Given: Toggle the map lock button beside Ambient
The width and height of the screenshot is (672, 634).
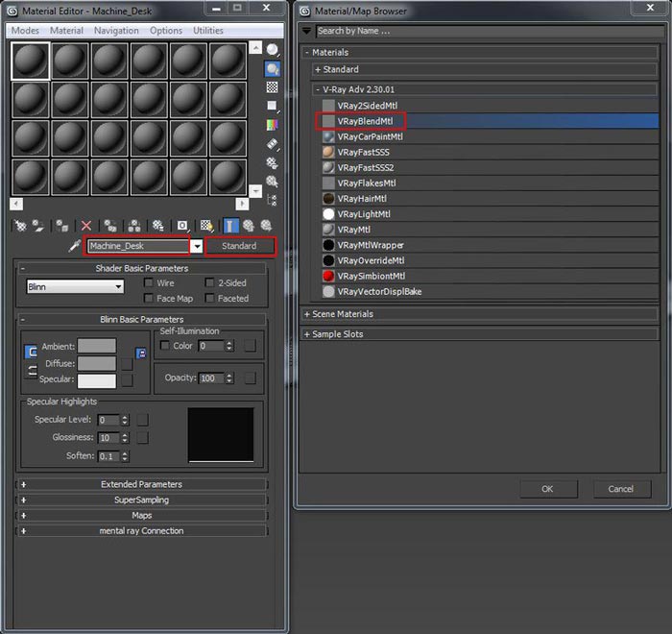Looking at the screenshot, I should click(x=140, y=354).
